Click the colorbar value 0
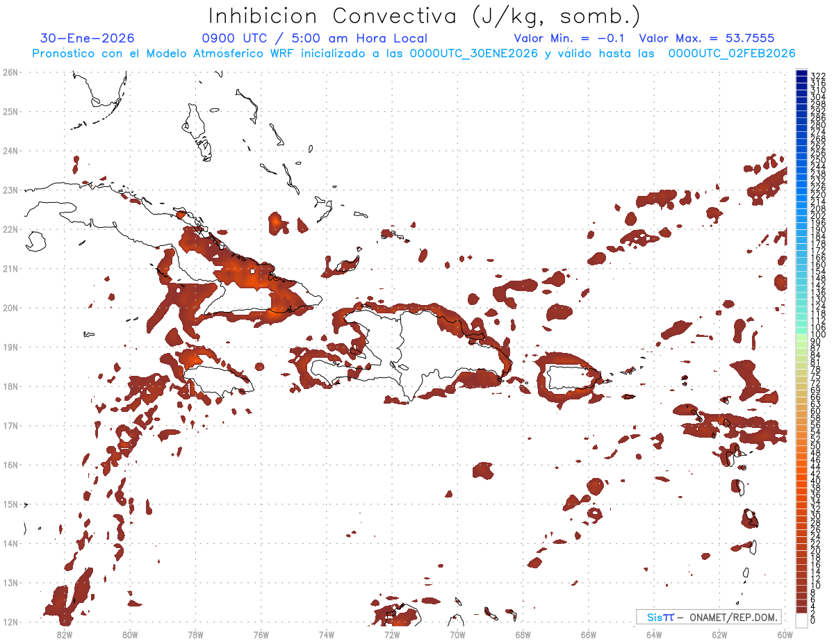Screen dimensions: 834x644 814,620
